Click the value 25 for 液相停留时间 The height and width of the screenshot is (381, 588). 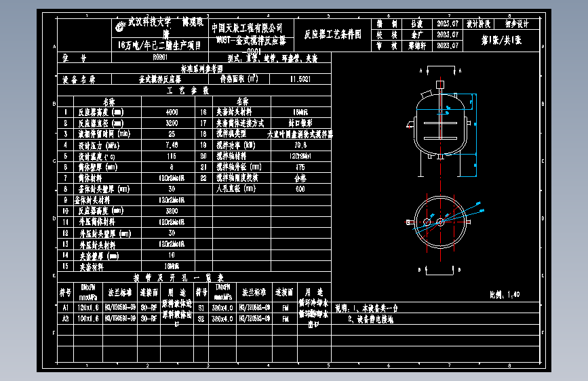[x=172, y=134]
